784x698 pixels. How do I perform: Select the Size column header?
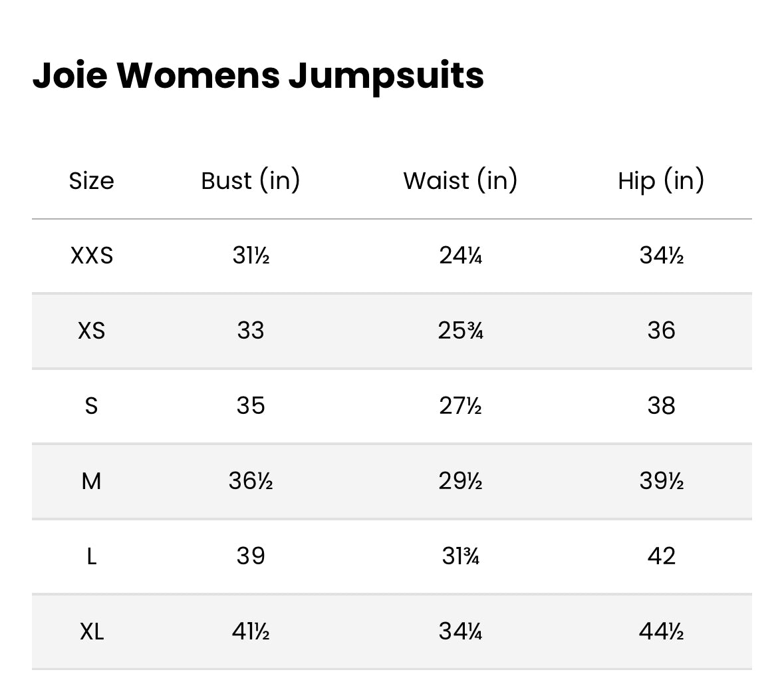(x=92, y=181)
